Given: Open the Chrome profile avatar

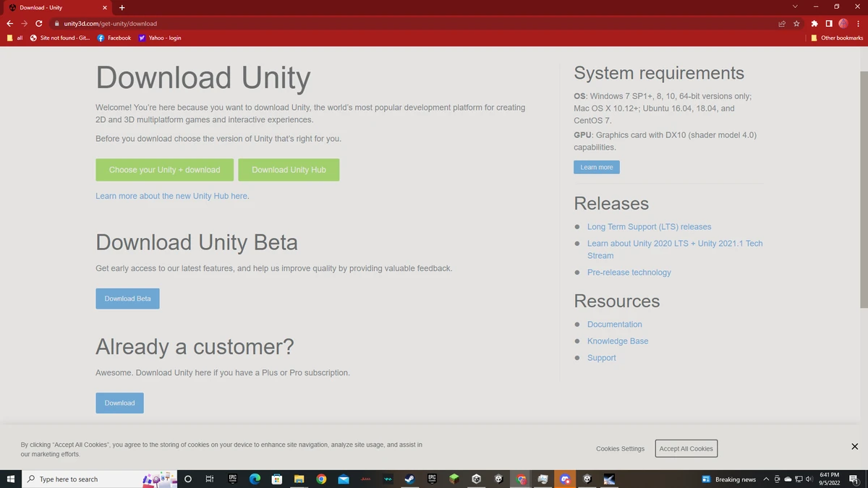Looking at the screenshot, I should (843, 23).
